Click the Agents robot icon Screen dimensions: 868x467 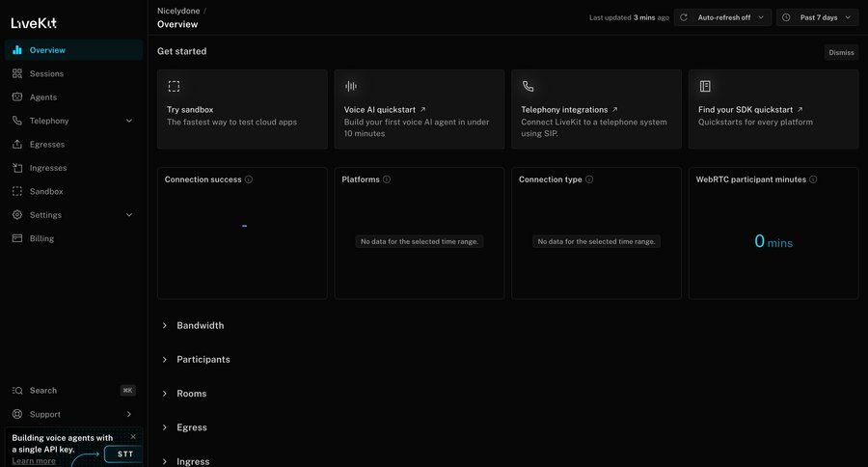pos(17,96)
